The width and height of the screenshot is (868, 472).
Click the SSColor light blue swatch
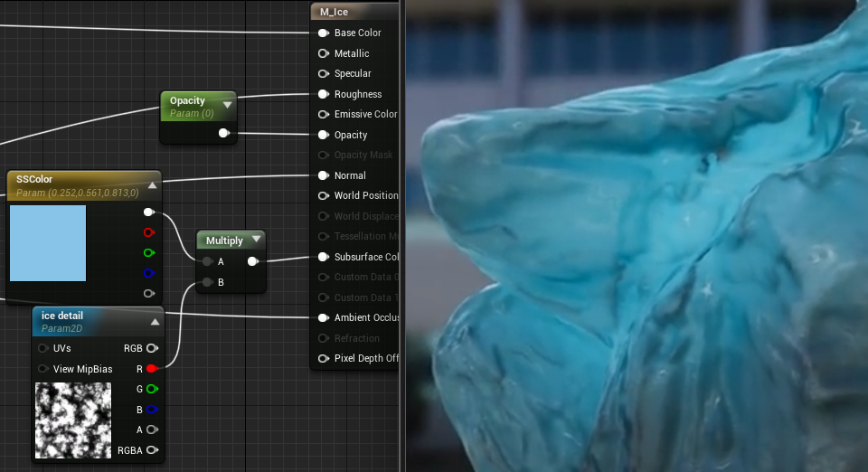point(48,243)
